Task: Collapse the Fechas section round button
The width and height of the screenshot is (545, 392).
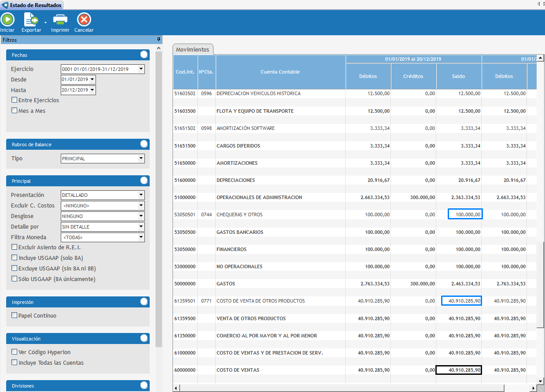Action: point(144,55)
